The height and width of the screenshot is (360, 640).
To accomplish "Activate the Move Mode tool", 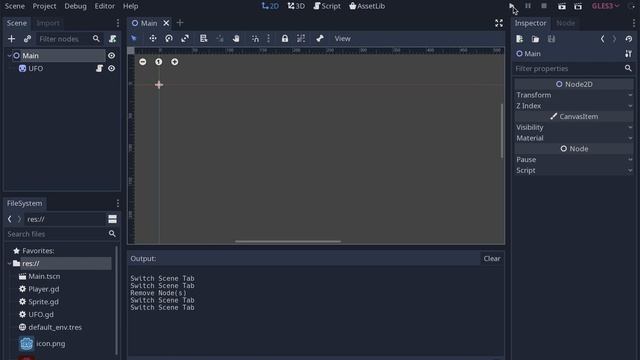I will [x=153, y=39].
